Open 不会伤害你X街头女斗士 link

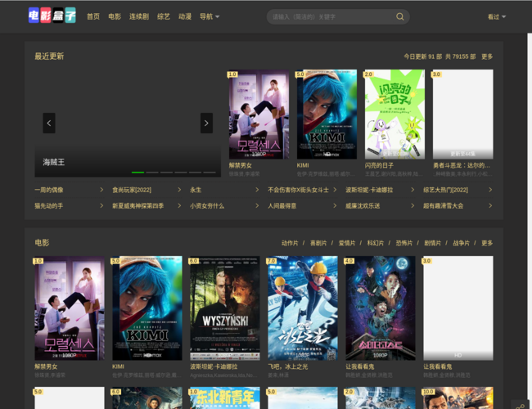point(298,190)
